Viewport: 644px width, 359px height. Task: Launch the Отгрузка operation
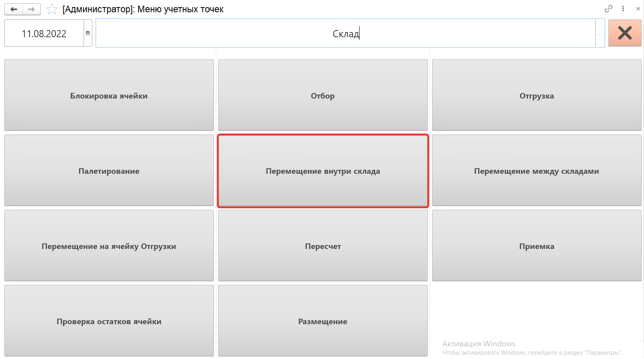(537, 95)
